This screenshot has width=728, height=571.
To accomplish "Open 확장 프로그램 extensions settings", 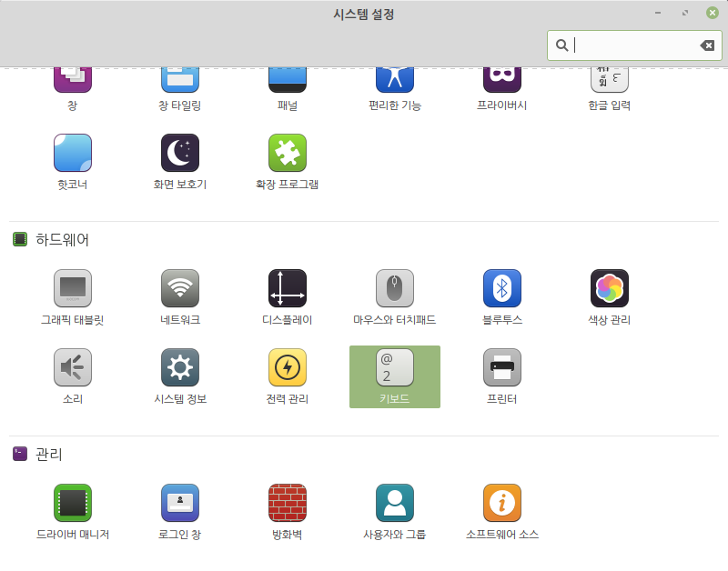I will (288, 153).
